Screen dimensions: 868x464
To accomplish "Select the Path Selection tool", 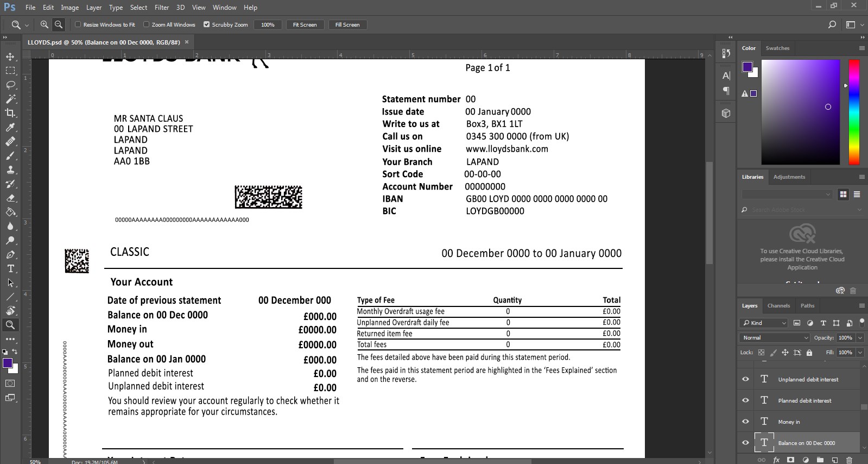I will [10, 283].
